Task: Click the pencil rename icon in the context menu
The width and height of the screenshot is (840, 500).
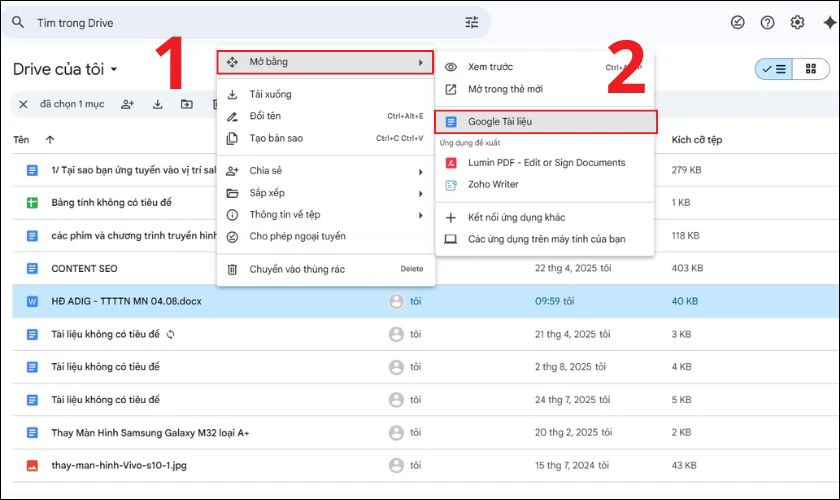Action: [232, 116]
